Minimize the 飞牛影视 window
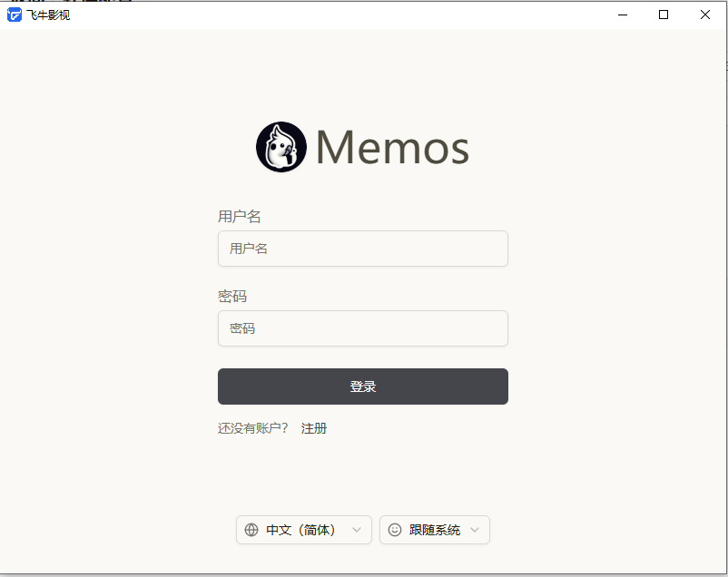728x577 pixels. point(623,15)
